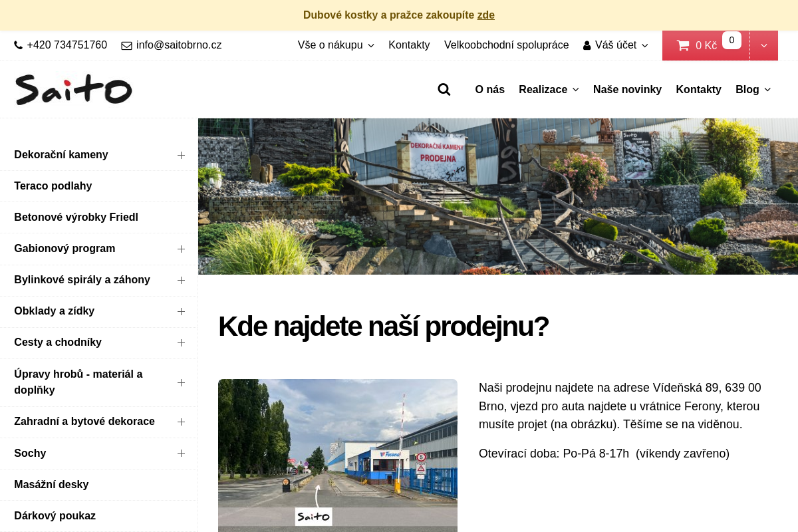Open the Realizace menu
798x532 pixels.
(549, 90)
